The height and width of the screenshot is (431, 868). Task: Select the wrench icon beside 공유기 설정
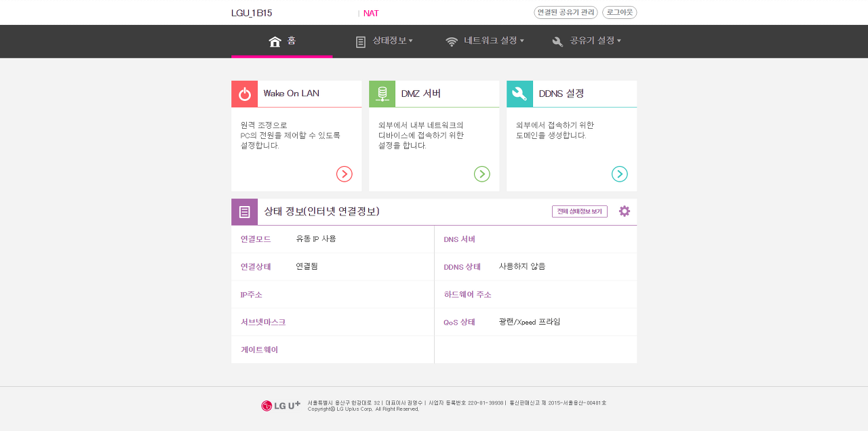click(558, 42)
